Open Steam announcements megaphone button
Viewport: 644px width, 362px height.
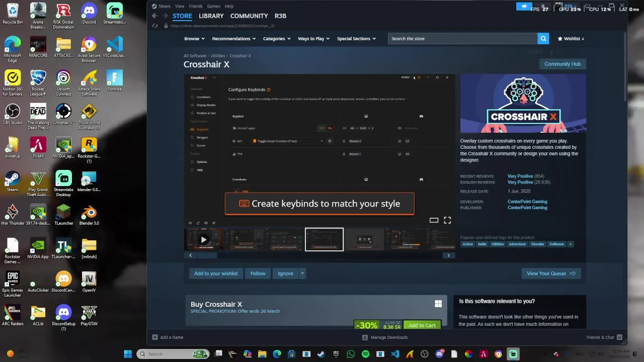(524, 7)
